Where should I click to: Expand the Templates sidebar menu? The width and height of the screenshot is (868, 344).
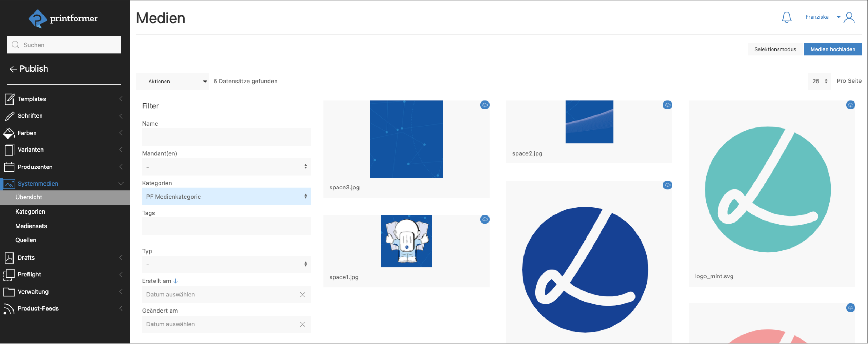click(32, 99)
